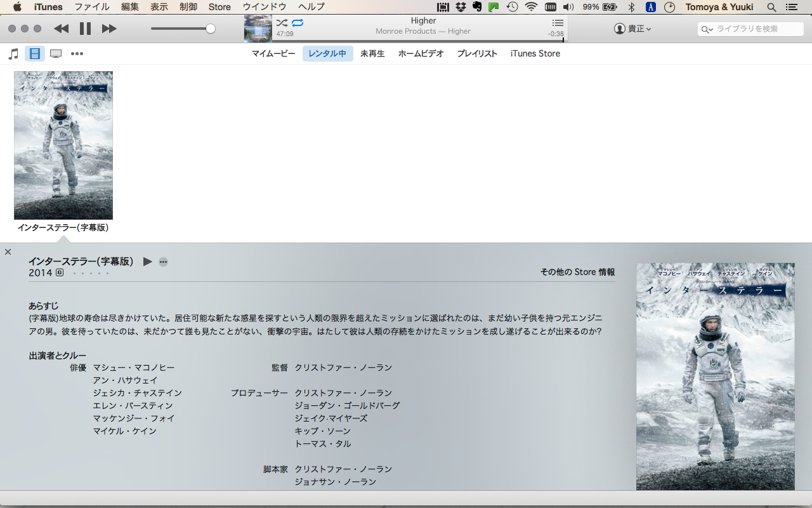Open search options magnifier dropdown

click(706, 29)
